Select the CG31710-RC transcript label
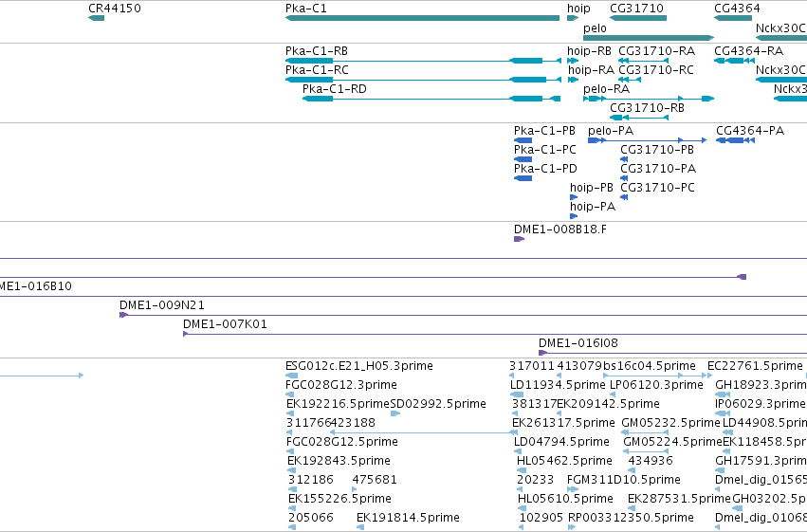The image size is (807, 532). coord(656,70)
